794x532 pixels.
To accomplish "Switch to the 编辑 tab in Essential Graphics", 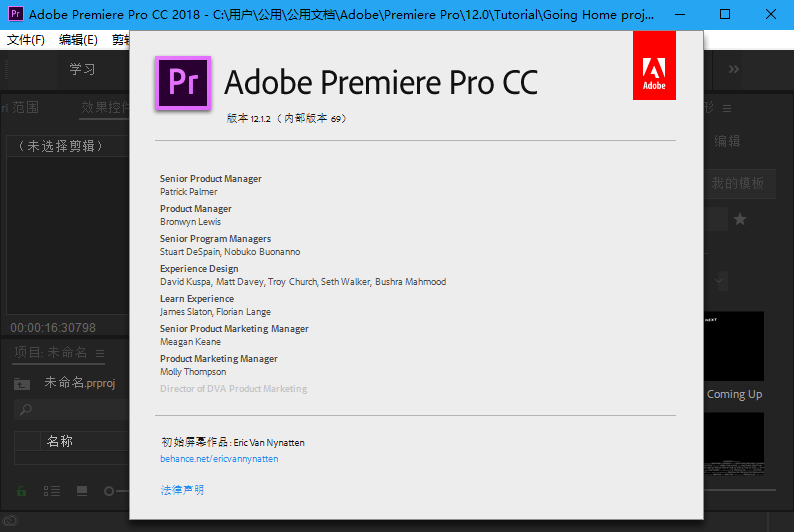I will click(727, 141).
